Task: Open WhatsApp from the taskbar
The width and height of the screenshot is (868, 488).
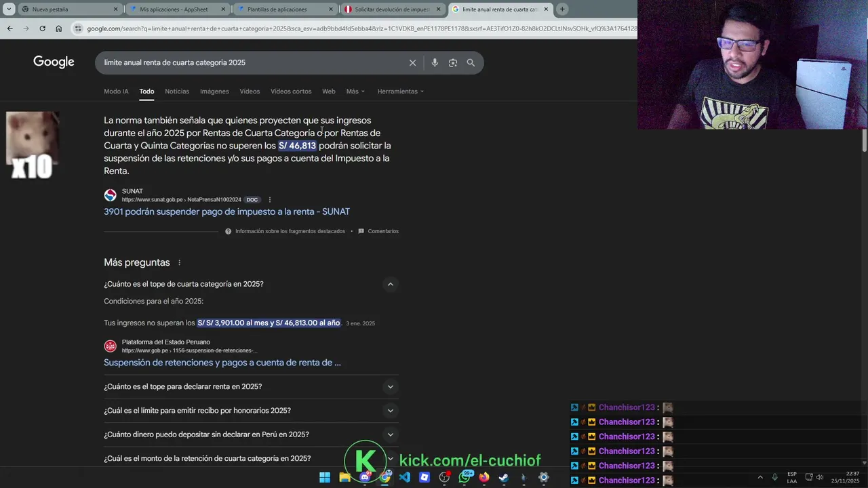Action: 465,477
